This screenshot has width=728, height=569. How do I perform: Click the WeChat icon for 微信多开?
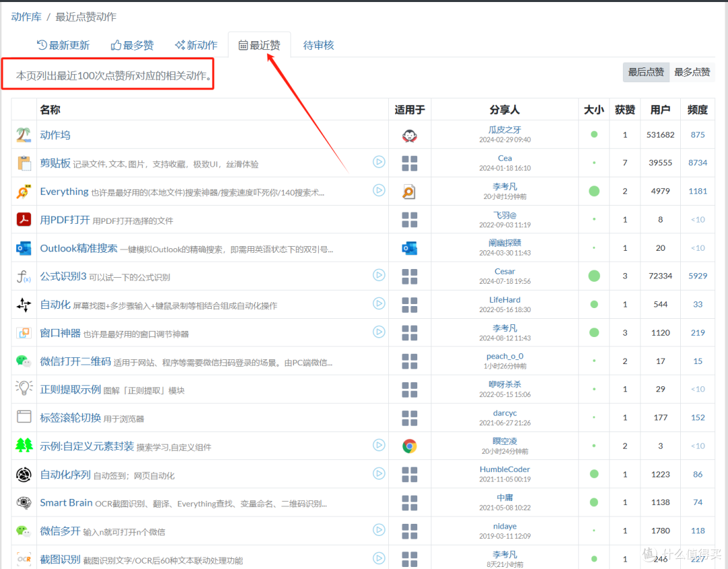pyautogui.click(x=24, y=531)
